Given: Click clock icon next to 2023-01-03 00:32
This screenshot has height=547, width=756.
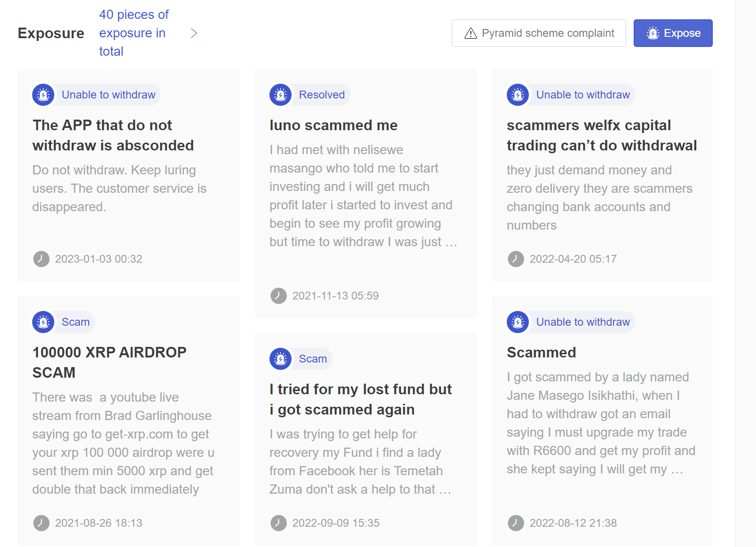Looking at the screenshot, I should [x=41, y=259].
